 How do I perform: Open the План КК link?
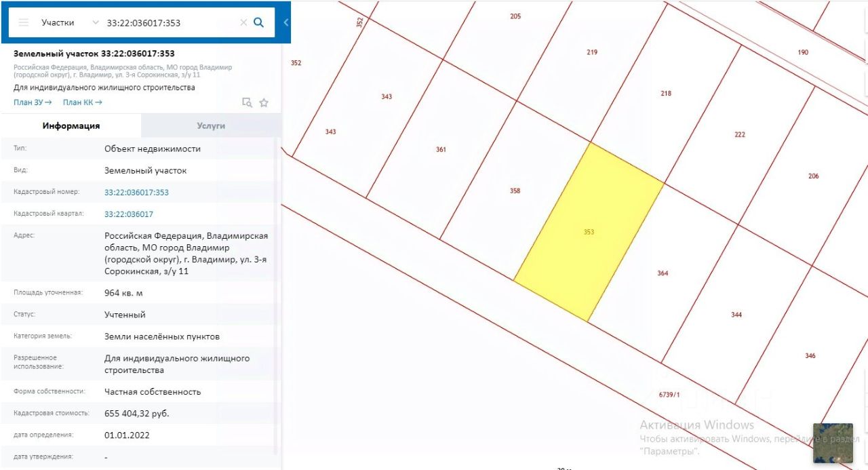tap(83, 102)
